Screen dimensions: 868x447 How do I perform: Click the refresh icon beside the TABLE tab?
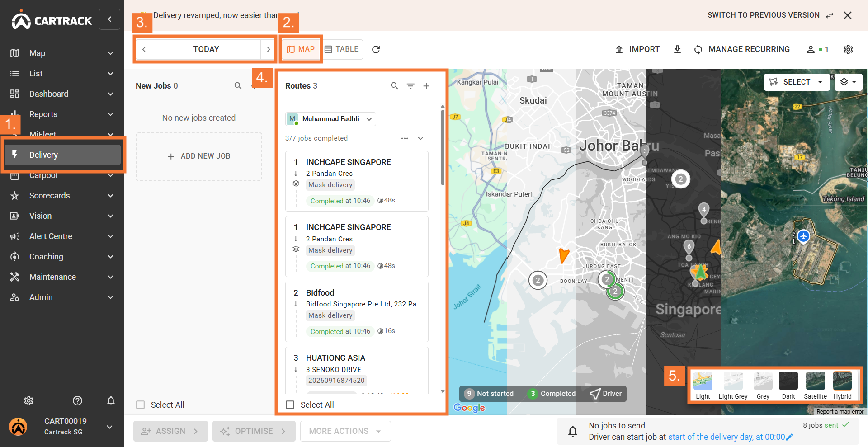pyautogui.click(x=376, y=49)
